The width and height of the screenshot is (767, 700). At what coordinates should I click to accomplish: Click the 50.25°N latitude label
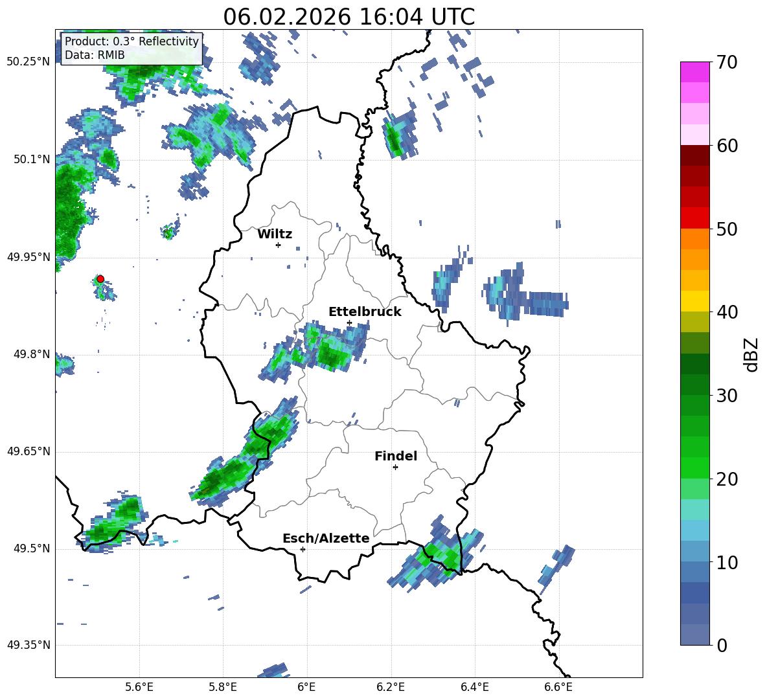29,62
